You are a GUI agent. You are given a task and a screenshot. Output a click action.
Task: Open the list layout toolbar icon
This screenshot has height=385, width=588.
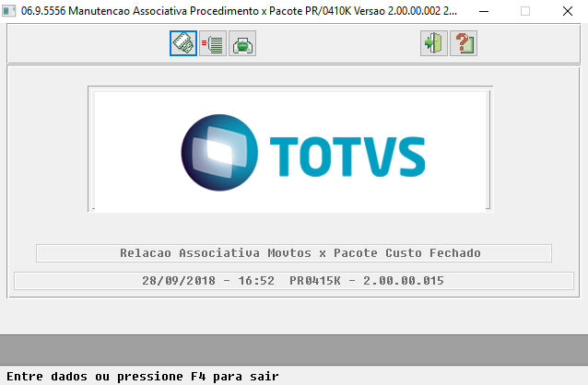point(213,43)
